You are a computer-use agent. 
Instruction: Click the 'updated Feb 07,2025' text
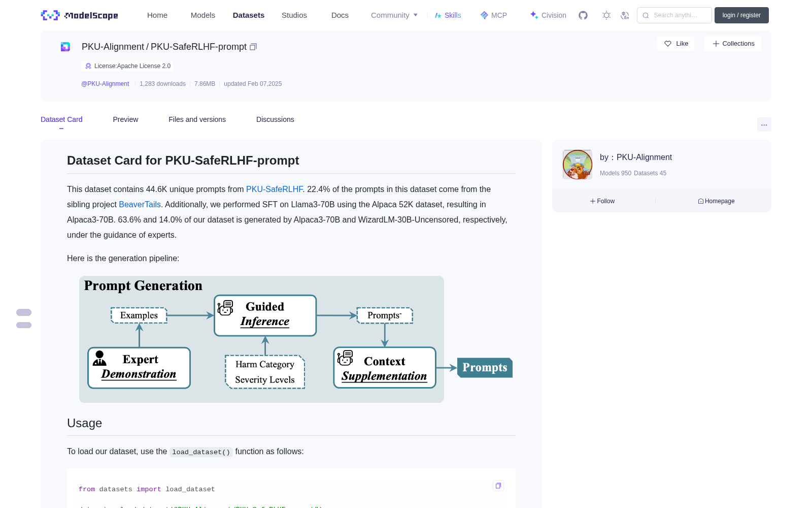click(x=253, y=84)
